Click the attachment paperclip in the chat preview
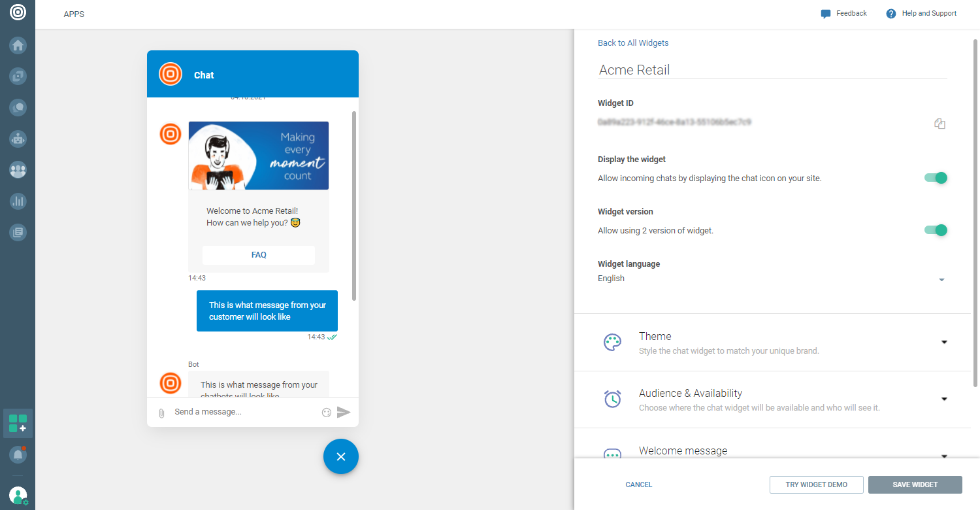The height and width of the screenshot is (510, 980). (161, 413)
